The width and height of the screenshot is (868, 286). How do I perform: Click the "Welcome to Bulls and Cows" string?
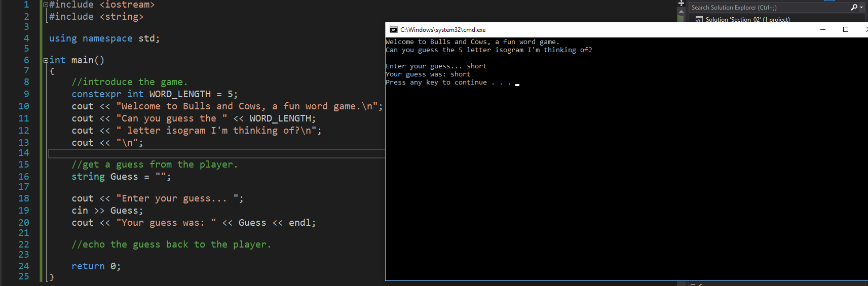point(247,106)
